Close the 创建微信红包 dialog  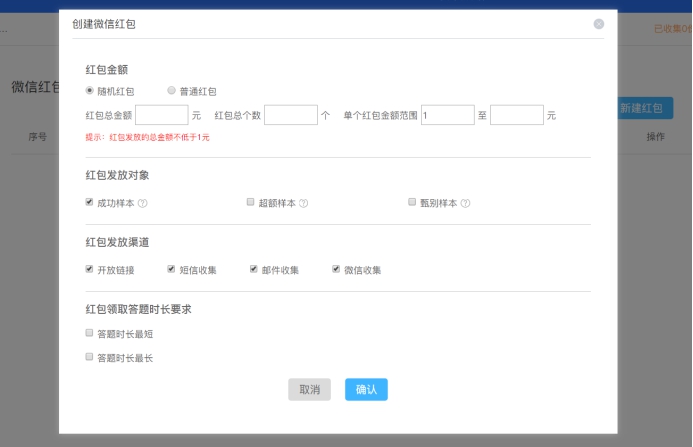(x=599, y=24)
